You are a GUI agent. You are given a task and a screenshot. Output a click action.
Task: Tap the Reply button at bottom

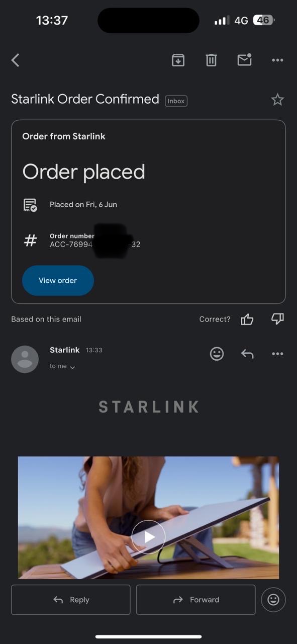[71, 600]
